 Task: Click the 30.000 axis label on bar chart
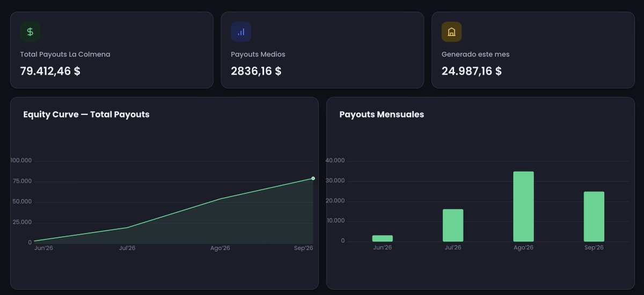click(x=335, y=181)
